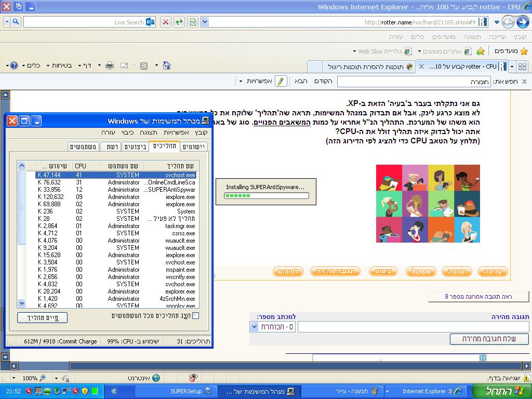Expand the message number dropdown

point(254,327)
